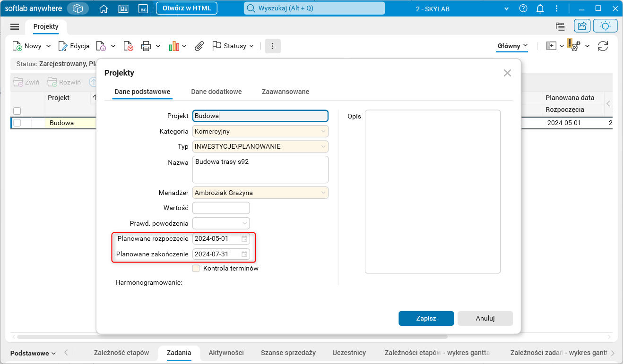623x364 pixels.
Task: Delete record with the red-X document icon
Action: [128, 46]
